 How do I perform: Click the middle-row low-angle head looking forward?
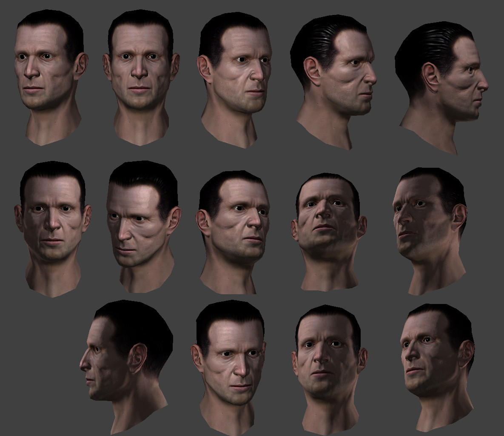tap(329, 232)
